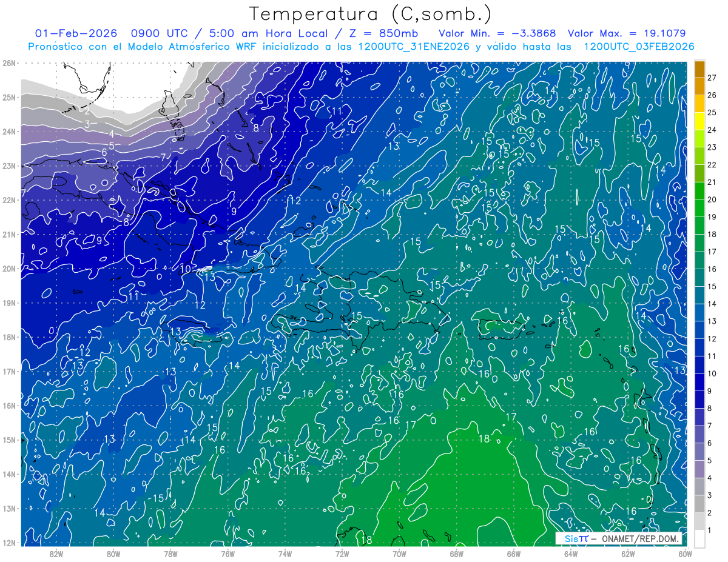Image resolution: width=728 pixels, height=562 pixels.
Task: Click legend value 22 on the color scale
Action: (x=712, y=165)
